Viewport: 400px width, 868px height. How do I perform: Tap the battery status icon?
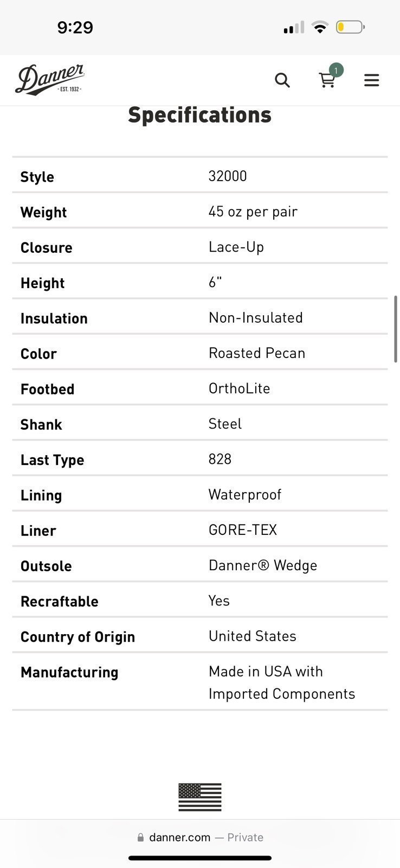[x=351, y=27]
